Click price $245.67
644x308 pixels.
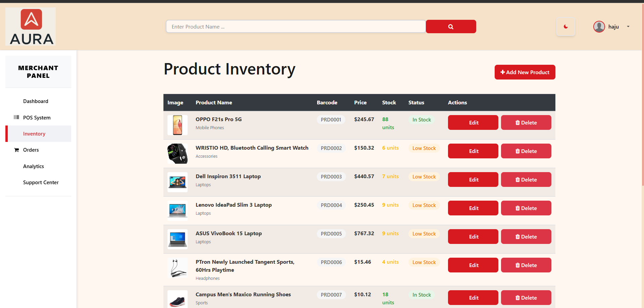click(364, 119)
